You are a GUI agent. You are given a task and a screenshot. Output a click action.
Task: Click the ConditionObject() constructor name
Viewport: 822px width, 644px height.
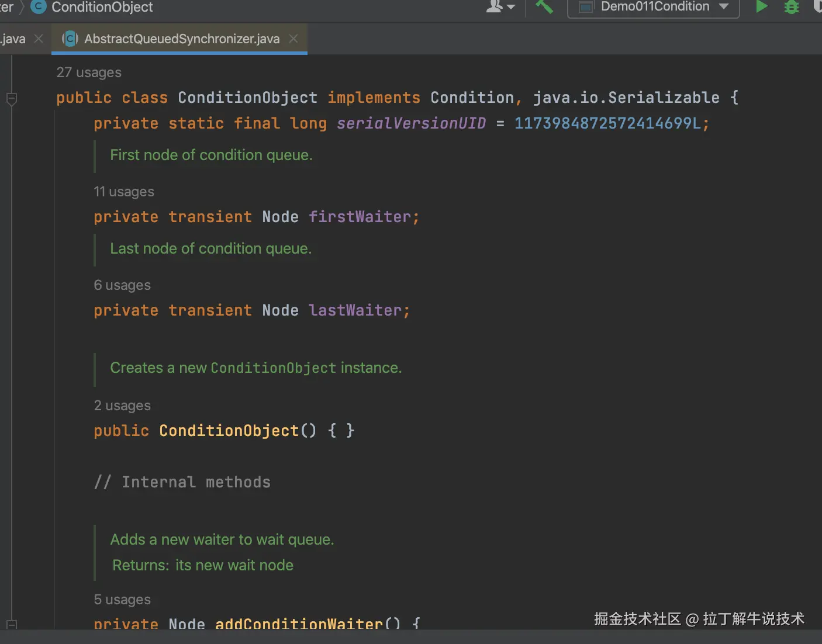pos(229,431)
